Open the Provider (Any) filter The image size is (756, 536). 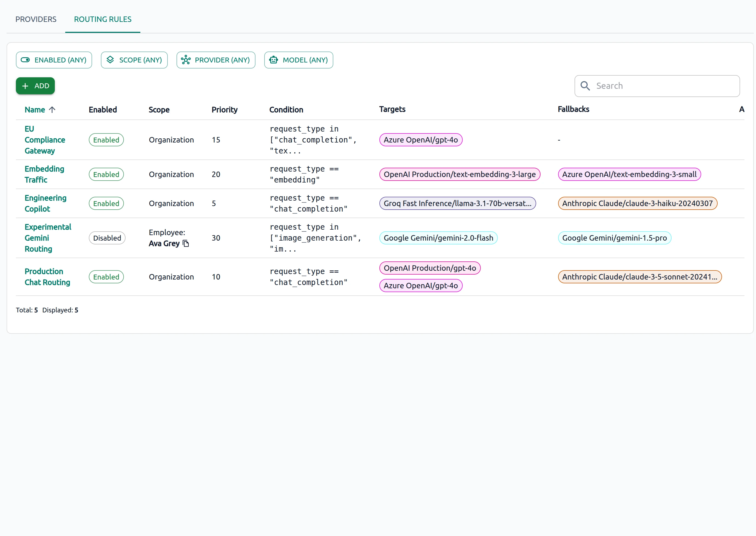216,60
